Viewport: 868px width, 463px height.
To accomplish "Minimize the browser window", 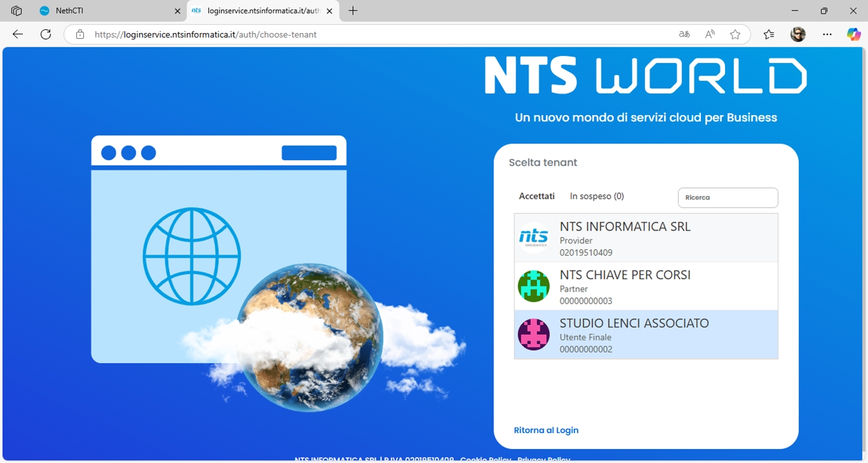I will [795, 11].
